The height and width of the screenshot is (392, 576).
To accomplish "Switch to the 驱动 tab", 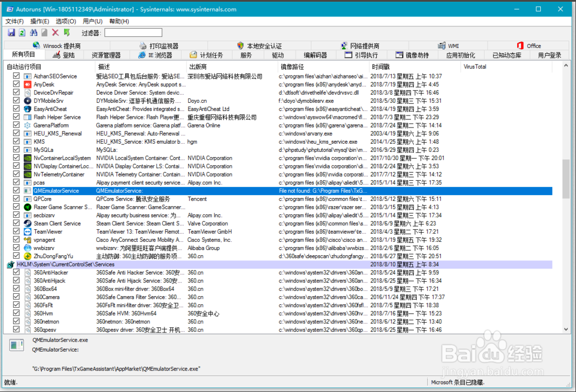I will click(278, 55).
